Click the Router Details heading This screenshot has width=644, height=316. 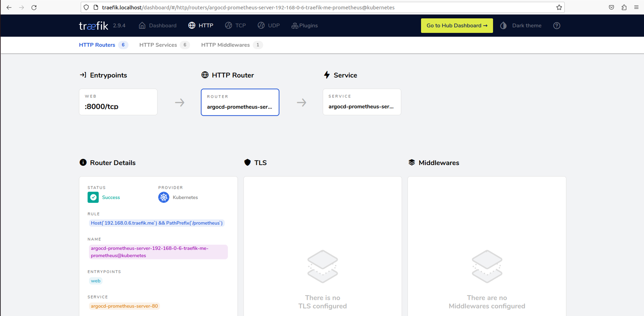coord(113,163)
